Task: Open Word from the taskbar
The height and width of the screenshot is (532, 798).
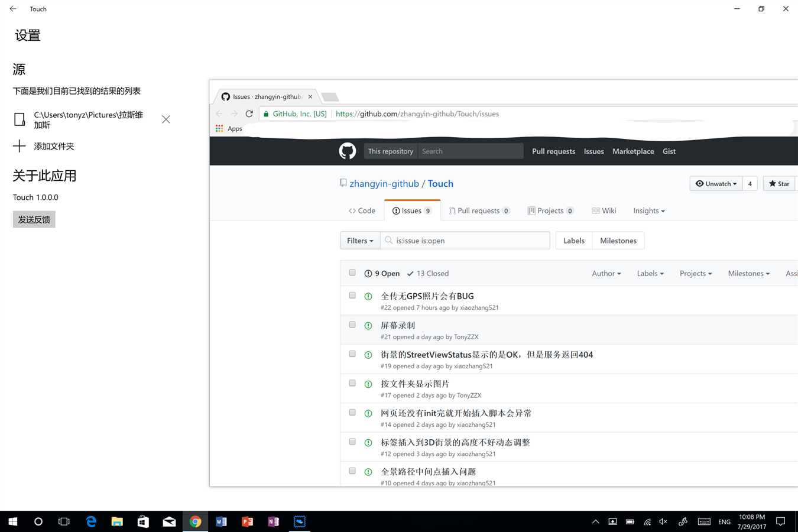Action: tap(221, 521)
